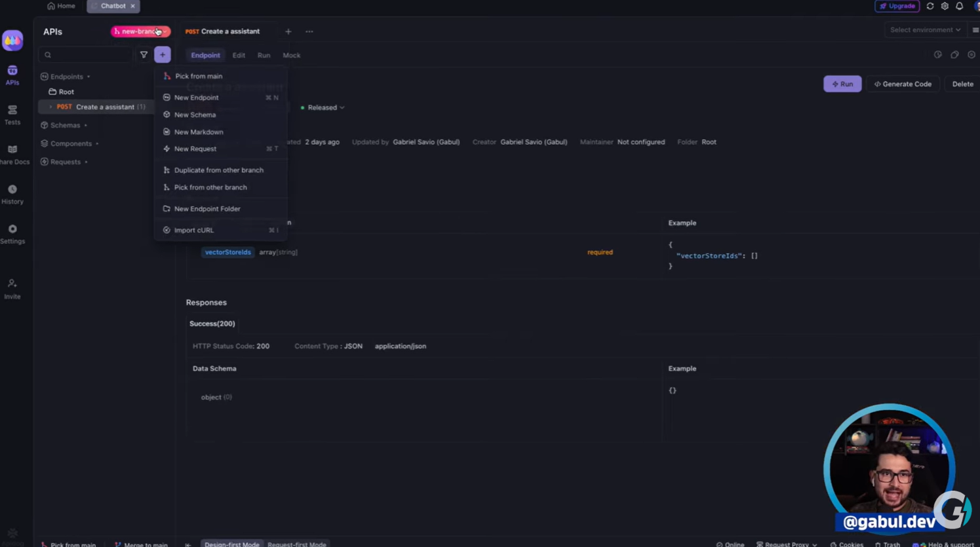This screenshot has height=547, width=980.
Task: Click the Generate Code button
Action: pos(903,84)
